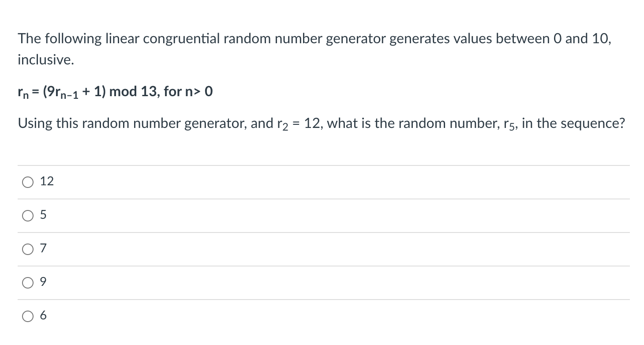Click the answer label text "9"
This screenshot has height=345, width=644.
43,282
